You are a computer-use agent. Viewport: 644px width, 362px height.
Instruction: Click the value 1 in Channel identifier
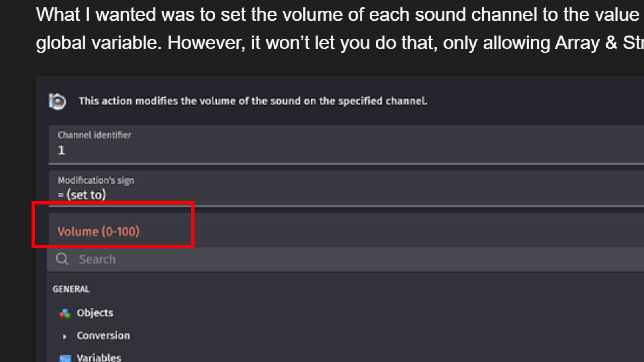tap(61, 150)
